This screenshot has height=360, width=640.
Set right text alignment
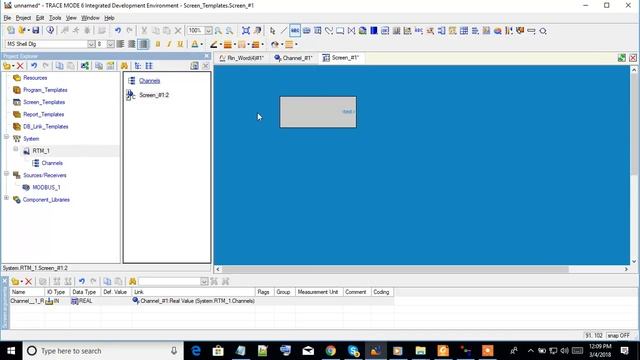(143, 44)
